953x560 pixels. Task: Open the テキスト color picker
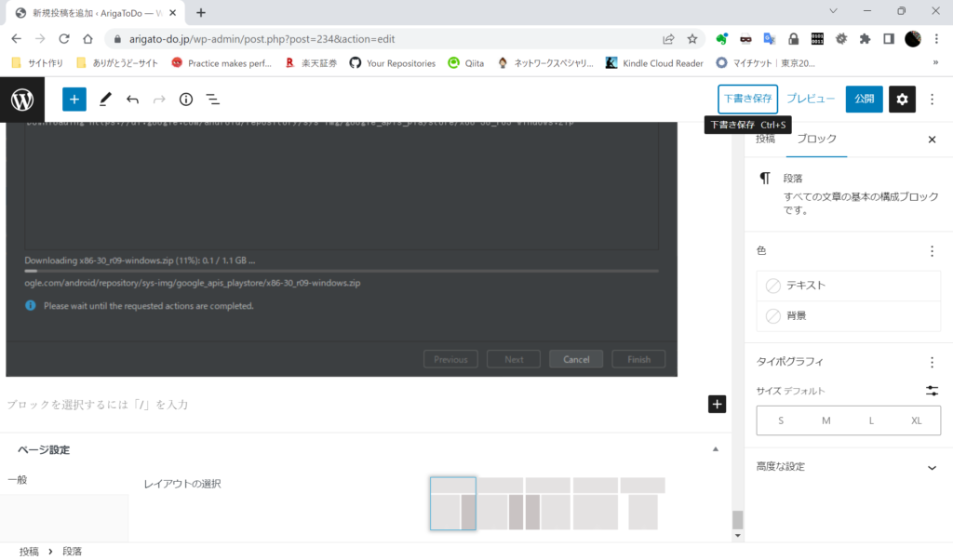pyautogui.click(x=848, y=286)
